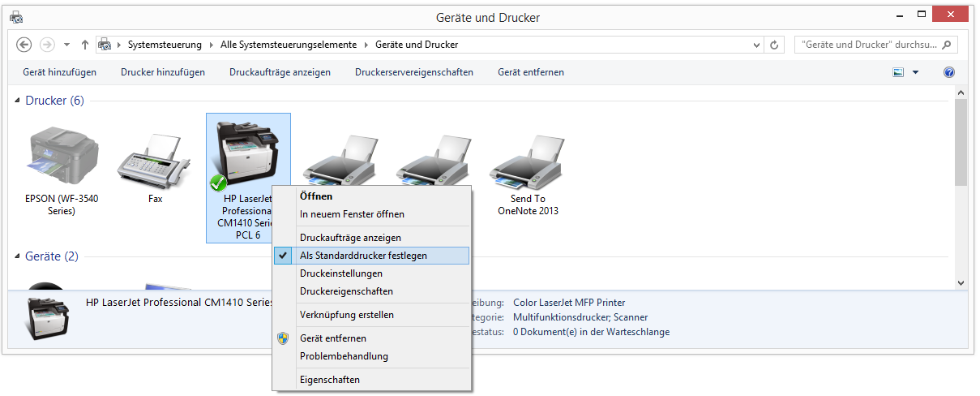Screen dimensions: 980x396
Task: Click the Geräte (2) group heading
Action: (x=52, y=256)
